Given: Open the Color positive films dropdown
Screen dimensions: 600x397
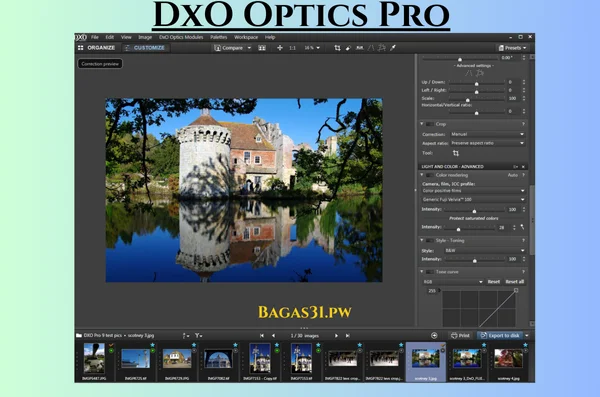Looking at the screenshot, I should 473,191.
